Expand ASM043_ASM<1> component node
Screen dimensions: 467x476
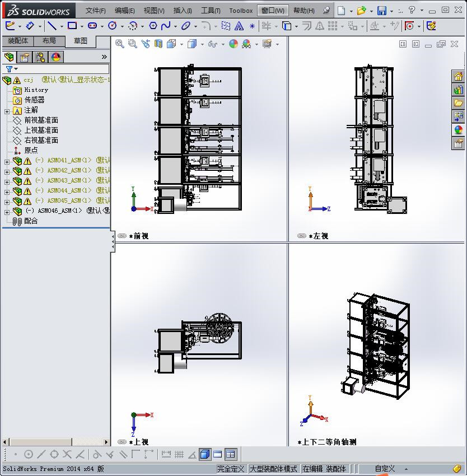pyautogui.click(x=7, y=181)
